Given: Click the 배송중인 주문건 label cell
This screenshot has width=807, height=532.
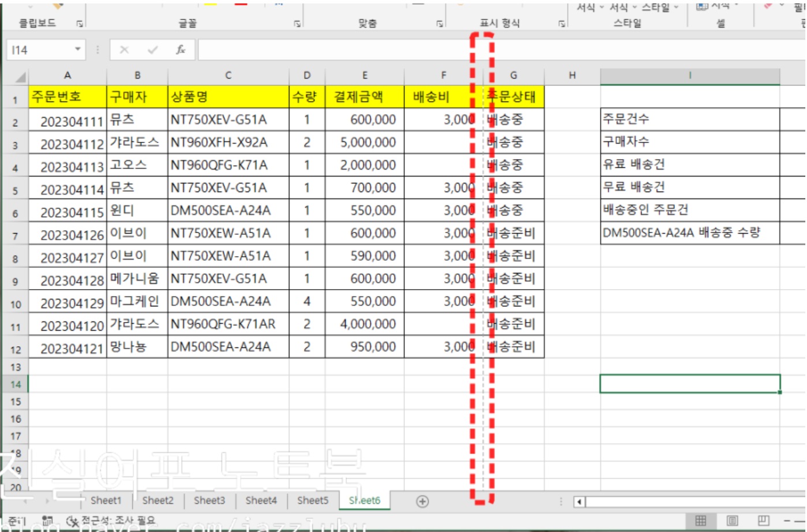Looking at the screenshot, I should tap(690, 210).
